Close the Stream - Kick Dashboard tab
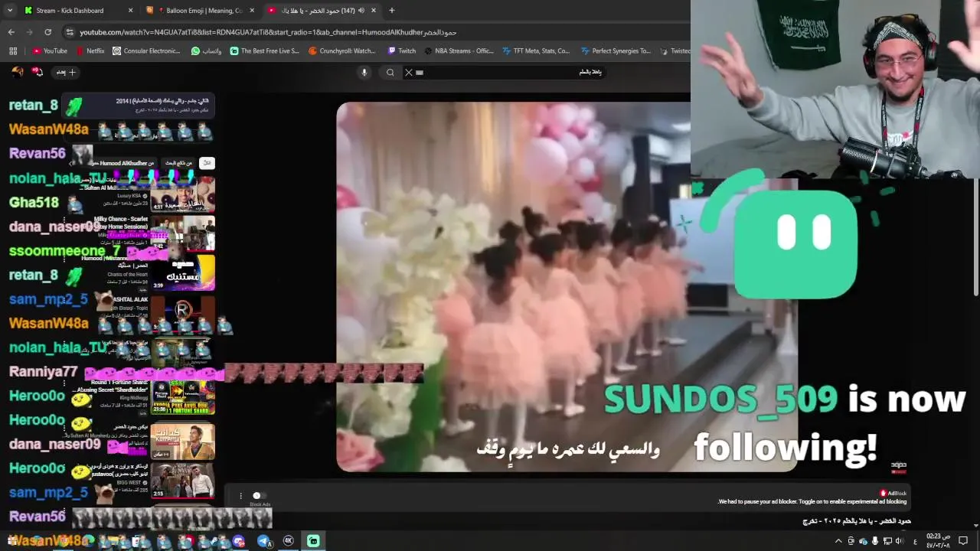Screen dimensions: 980x551 tap(130, 11)
